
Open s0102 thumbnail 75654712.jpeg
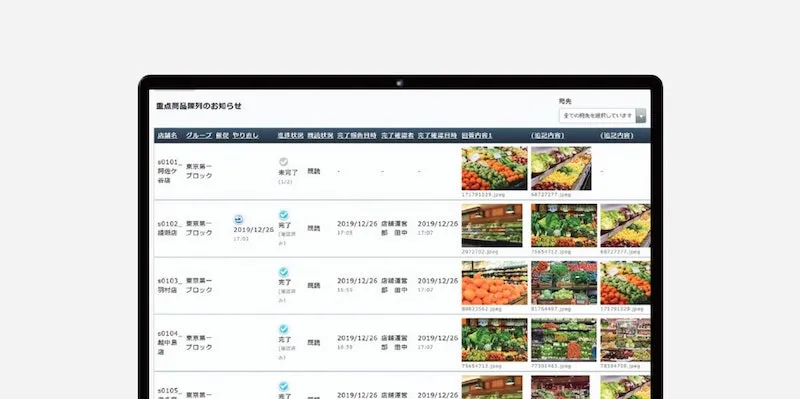[564, 226]
